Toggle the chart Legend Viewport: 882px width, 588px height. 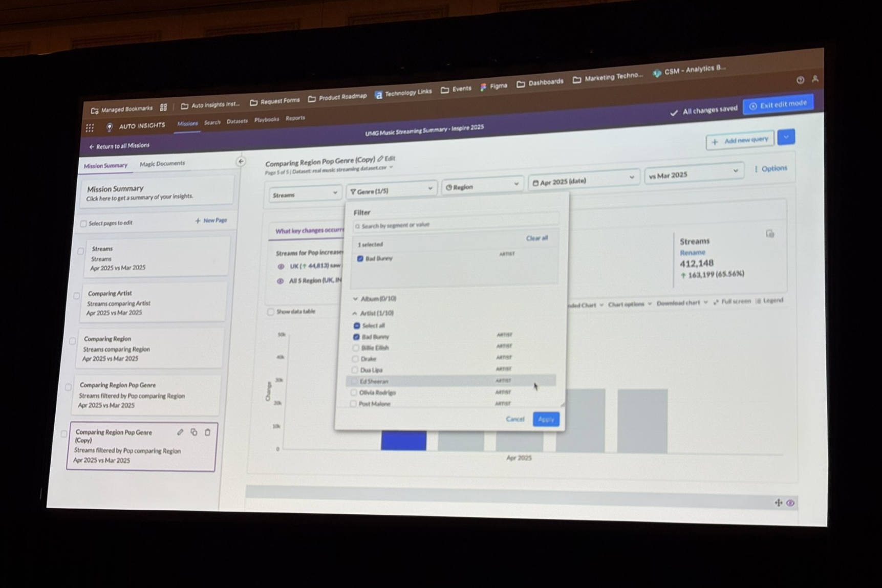769,301
